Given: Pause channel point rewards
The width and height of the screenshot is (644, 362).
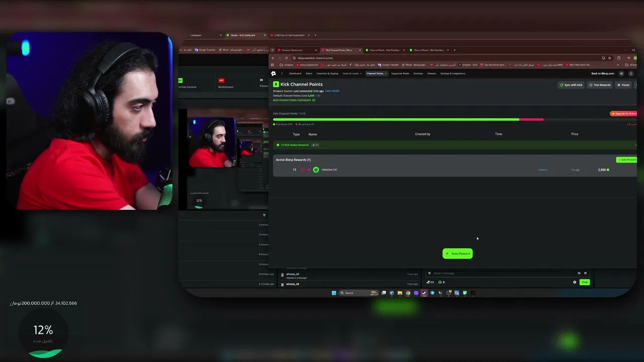Looking at the screenshot, I should 623,85.
